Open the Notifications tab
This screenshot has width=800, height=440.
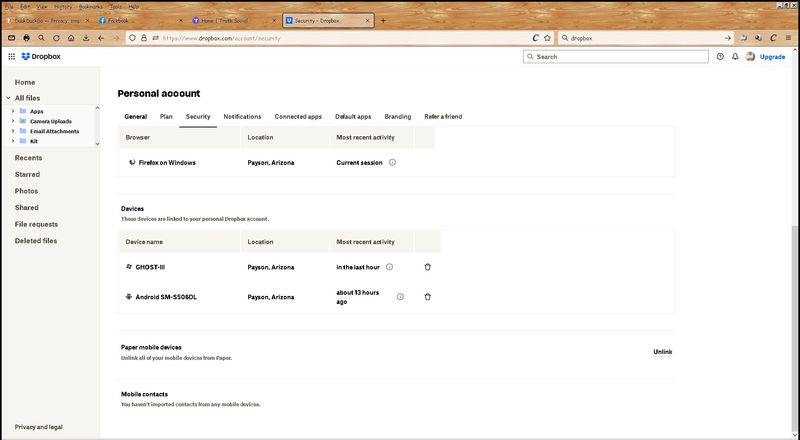pos(242,117)
